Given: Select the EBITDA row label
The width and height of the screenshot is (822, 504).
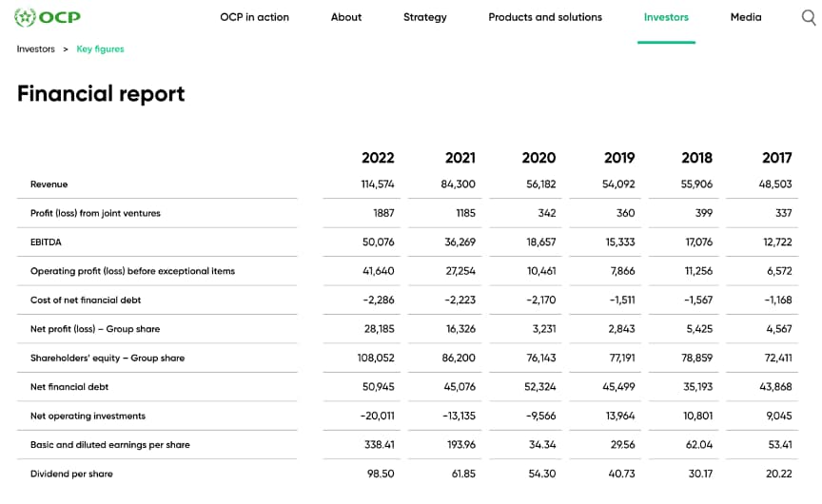Looking at the screenshot, I should pos(46,242).
